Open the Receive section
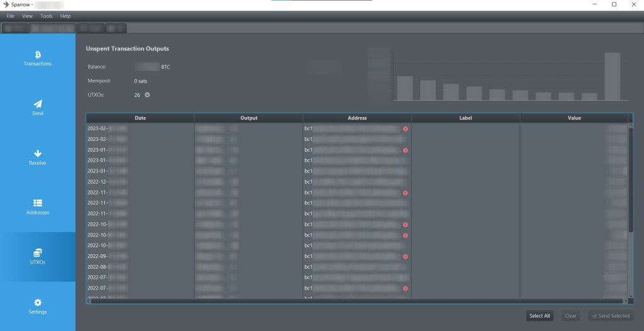 click(38, 157)
